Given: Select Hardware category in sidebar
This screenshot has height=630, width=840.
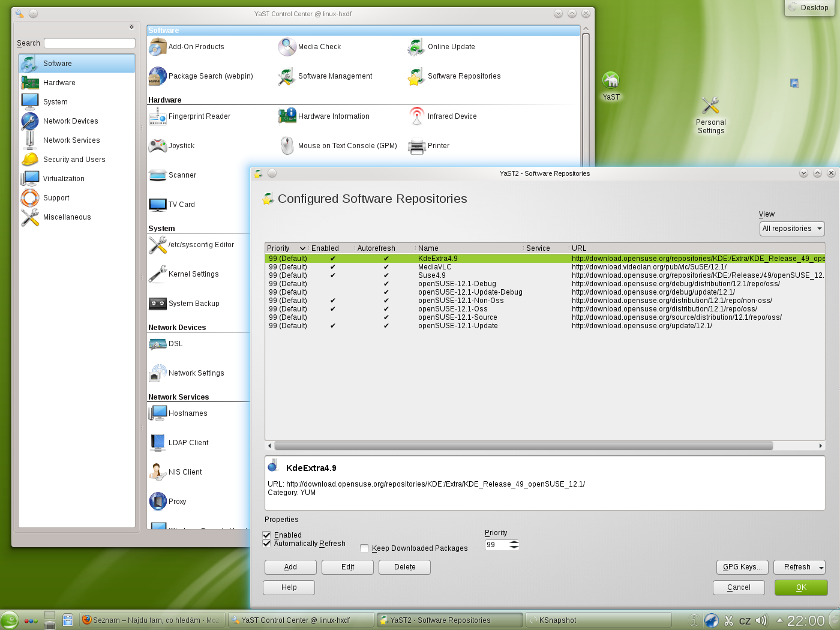Looking at the screenshot, I should 77,83.
